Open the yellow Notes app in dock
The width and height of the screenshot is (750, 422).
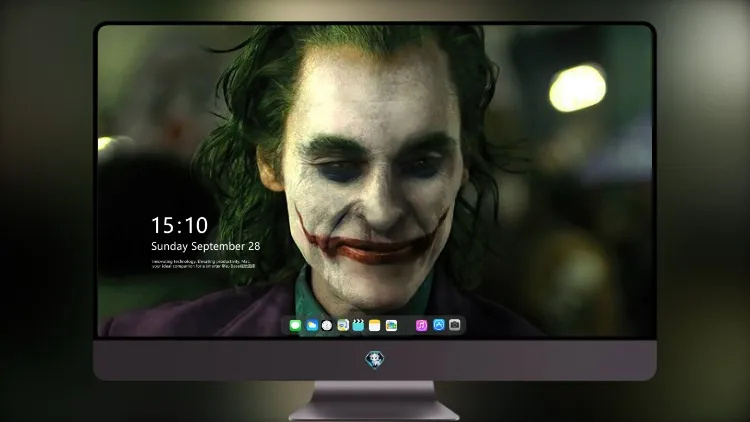pyautogui.click(x=375, y=325)
